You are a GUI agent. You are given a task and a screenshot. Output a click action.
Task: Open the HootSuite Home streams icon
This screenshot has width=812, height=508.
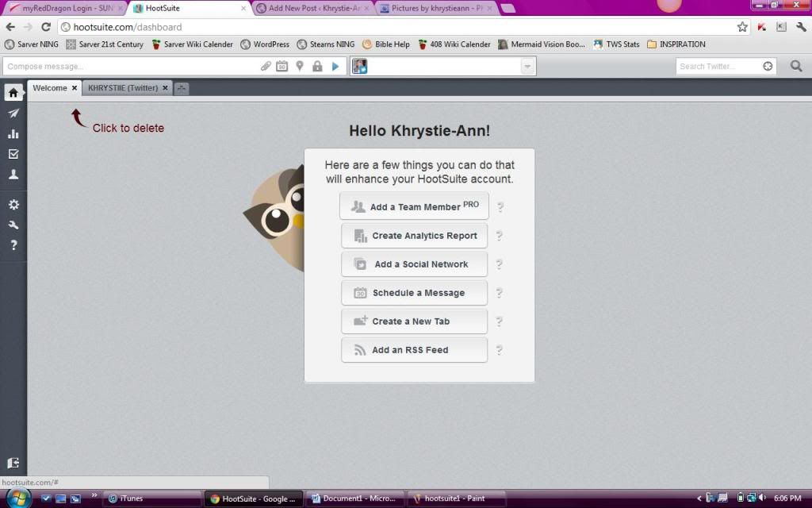point(13,93)
